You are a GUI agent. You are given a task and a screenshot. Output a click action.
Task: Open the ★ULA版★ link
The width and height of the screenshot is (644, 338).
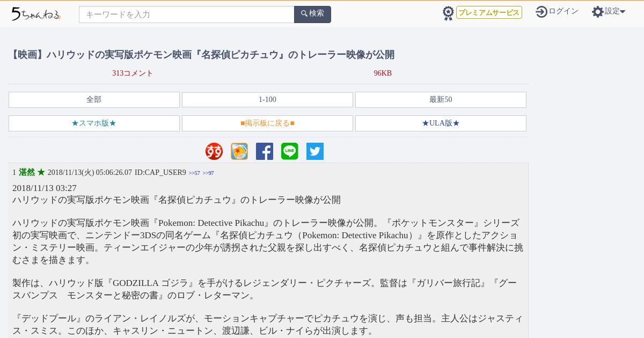[x=441, y=123]
